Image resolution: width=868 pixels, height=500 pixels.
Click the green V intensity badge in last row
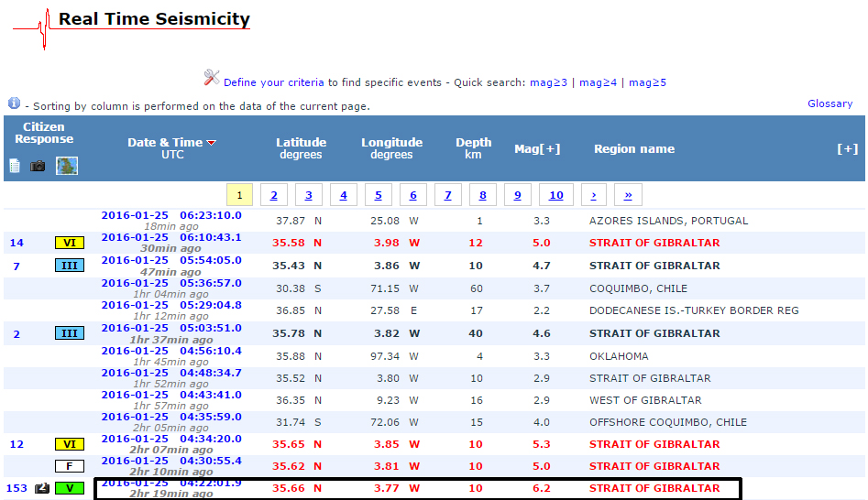tap(69, 488)
